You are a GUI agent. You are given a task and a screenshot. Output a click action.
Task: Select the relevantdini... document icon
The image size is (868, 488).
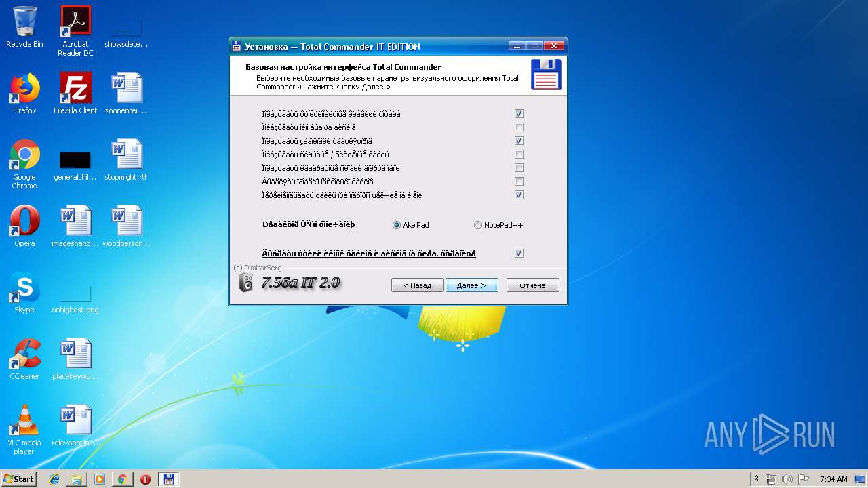75,426
